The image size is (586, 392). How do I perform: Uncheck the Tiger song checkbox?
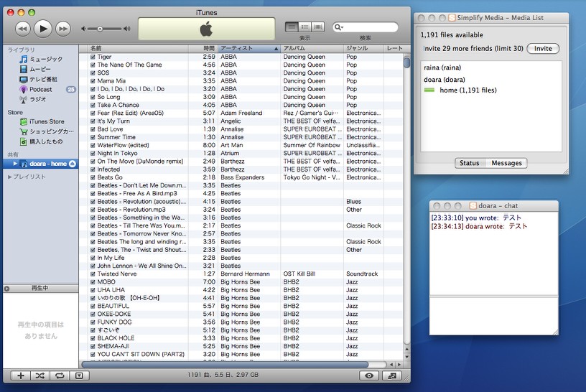pyautogui.click(x=93, y=57)
